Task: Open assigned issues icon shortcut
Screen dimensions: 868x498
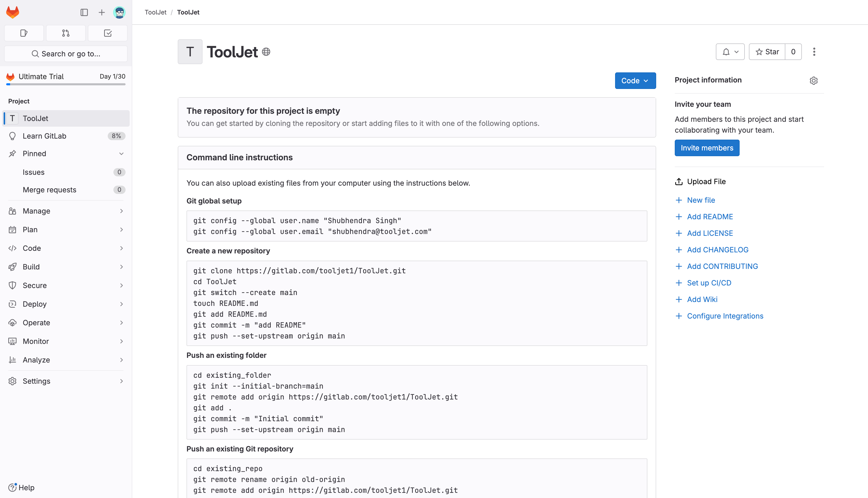Action: (24, 33)
